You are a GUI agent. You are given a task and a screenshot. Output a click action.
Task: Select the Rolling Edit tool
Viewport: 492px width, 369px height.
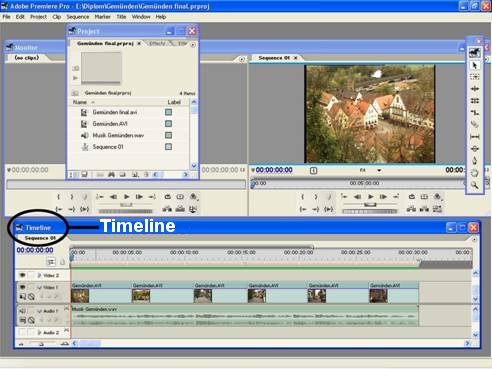pyautogui.click(x=474, y=101)
